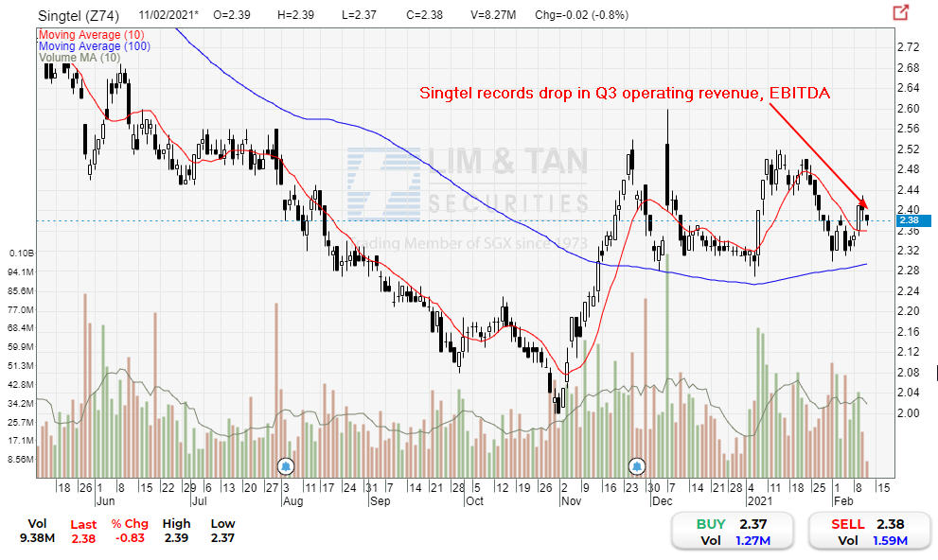This screenshot has width=938, height=560.
Task: Toggle the Moving Average (10) legend
Action: click(x=91, y=34)
